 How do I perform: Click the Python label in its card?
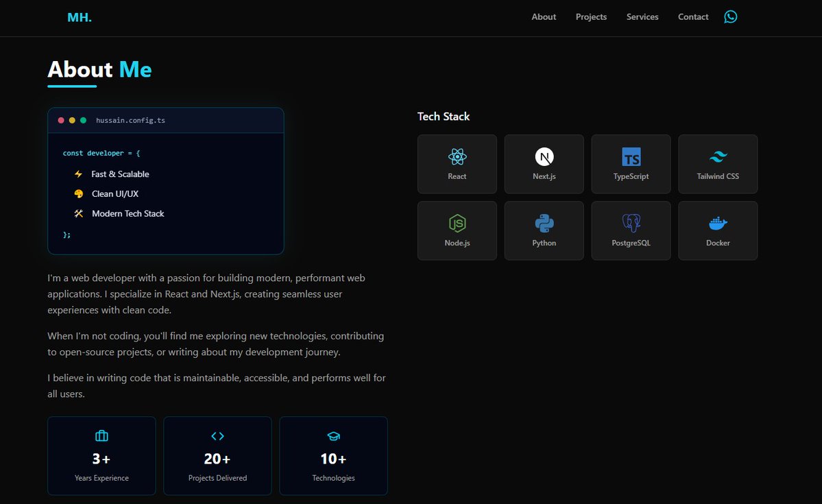pos(544,243)
